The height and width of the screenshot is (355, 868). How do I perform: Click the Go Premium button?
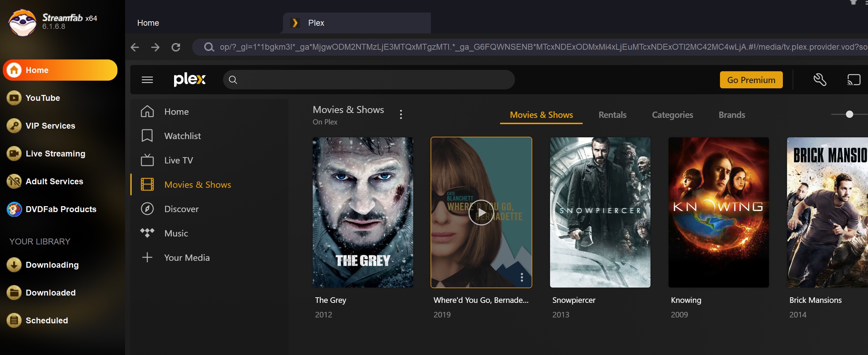pyautogui.click(x=751, y=80)
